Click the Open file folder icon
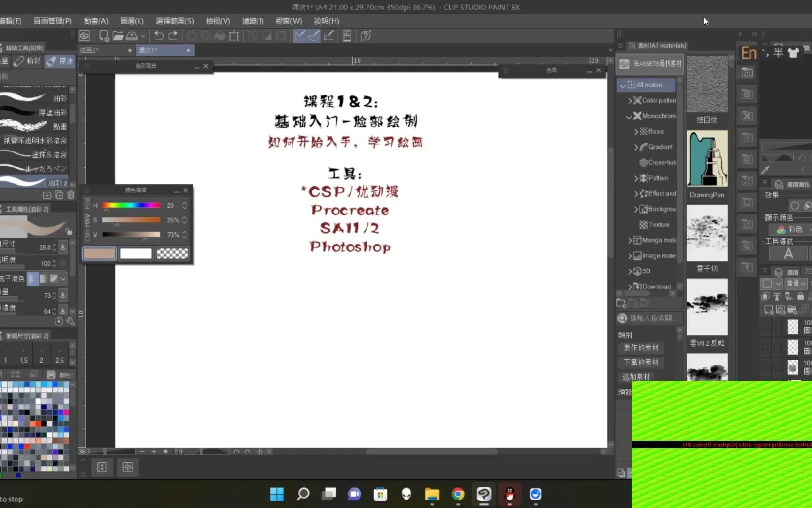Screen dimensions: 812x508 117,36
